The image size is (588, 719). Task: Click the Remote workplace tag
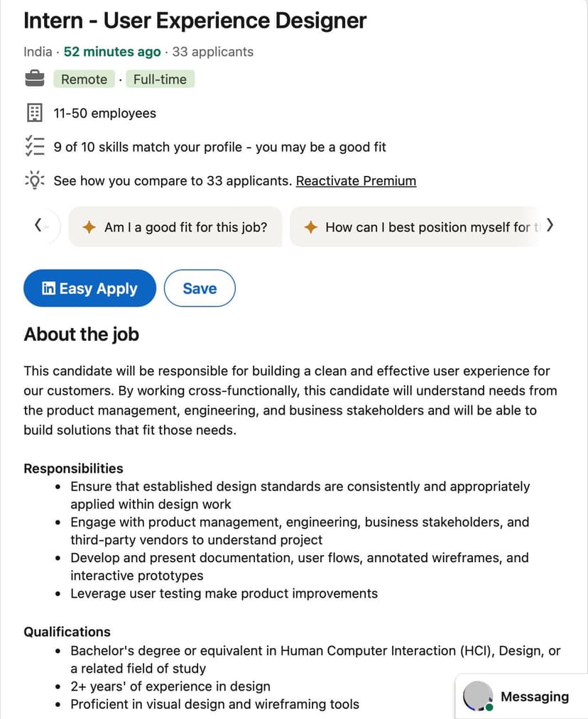click(x=84, y=79)
